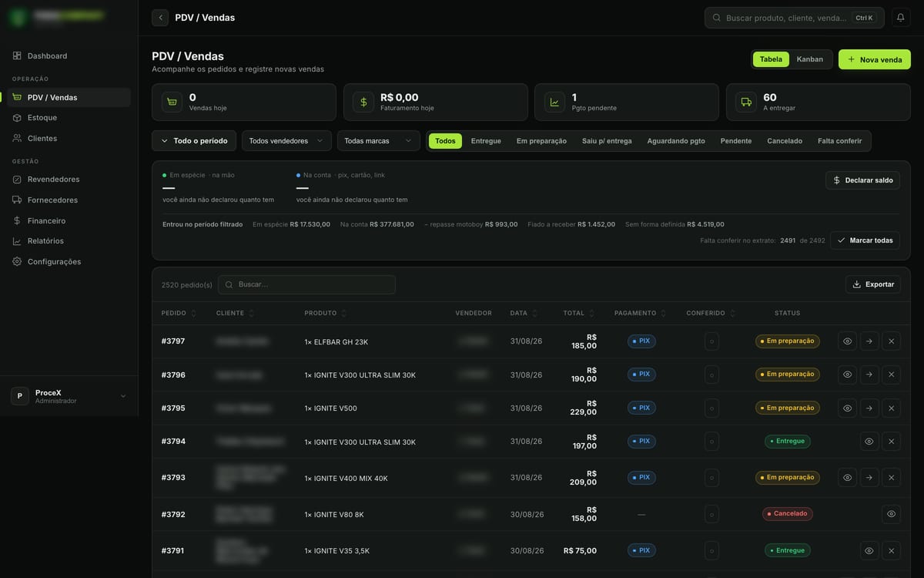Filter by Pendente status
Screen dimensions: 924x578
click(736, 141)
